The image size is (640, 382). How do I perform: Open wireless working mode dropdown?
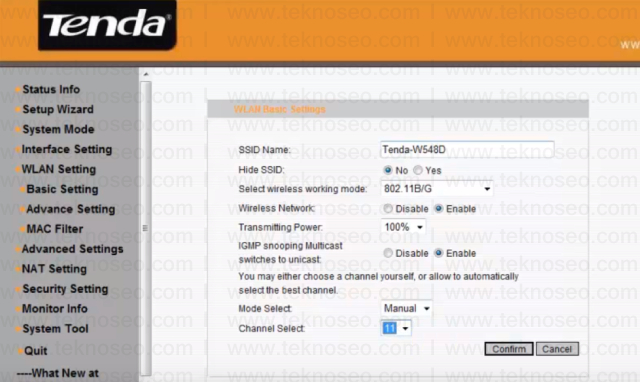436,189
